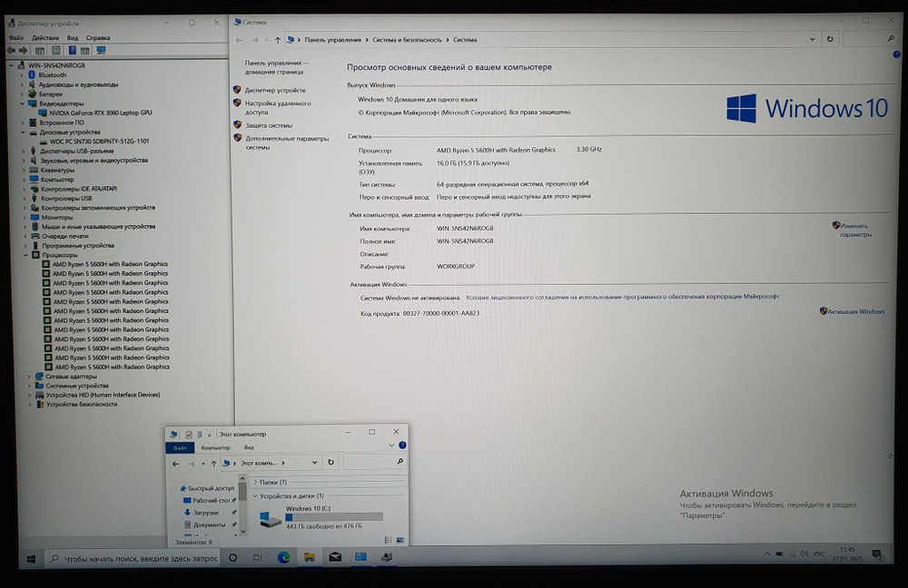Click the Активация Windows link

(856, 310)
